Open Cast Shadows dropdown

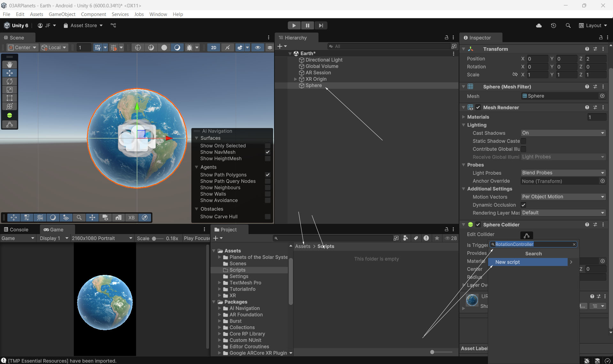coord(563,133)
